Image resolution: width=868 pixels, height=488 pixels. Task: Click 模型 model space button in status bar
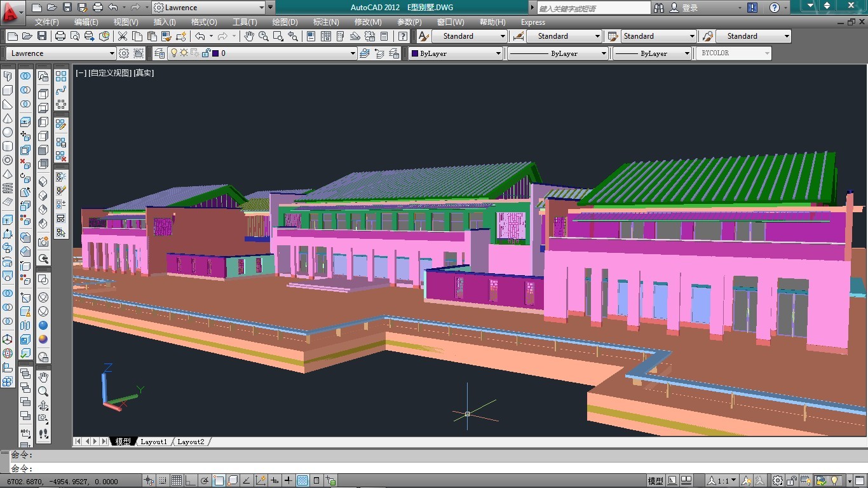(655, 481)
